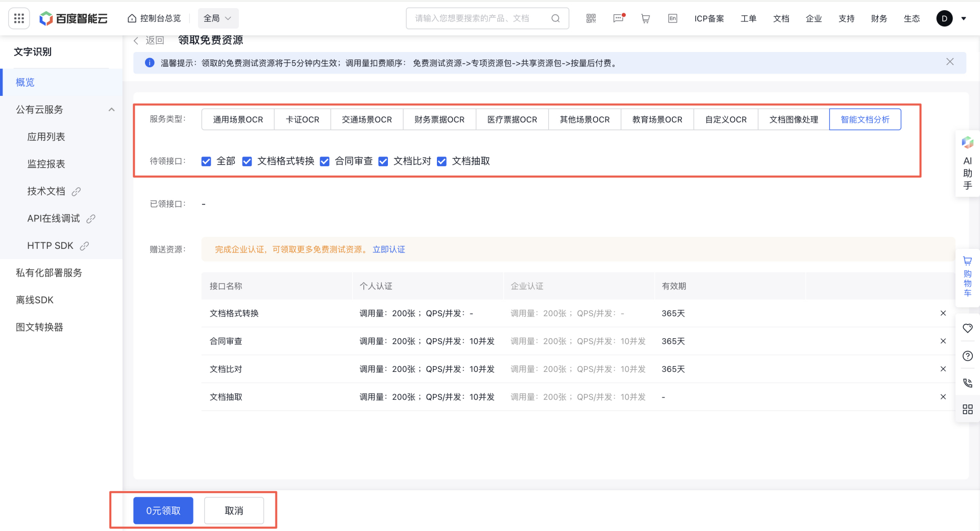Open the side toolbar grid icon
Image resolution: width=980 pixels, height=531 pixels.
pyautogui.click(x=968, y=409)
